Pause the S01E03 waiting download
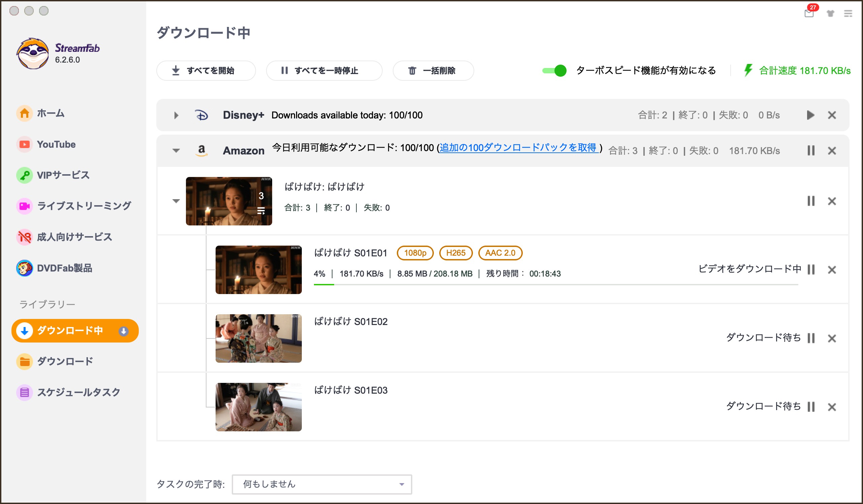The image size is (863, 504). pyautogui.click(x=810, y=407)
